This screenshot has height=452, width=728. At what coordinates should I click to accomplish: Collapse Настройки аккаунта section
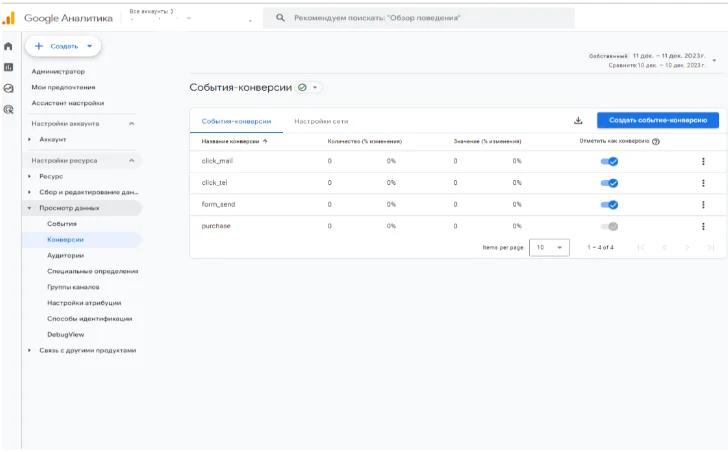click(x=131, y=123)
